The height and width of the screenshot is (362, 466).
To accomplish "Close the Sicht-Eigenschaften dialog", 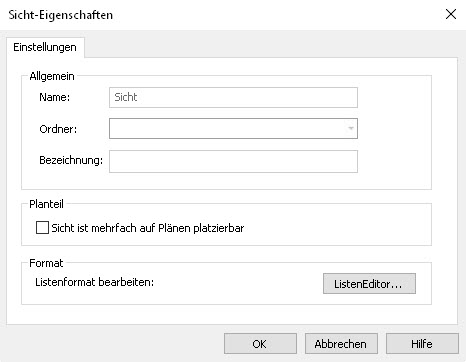I will [451, 14].
